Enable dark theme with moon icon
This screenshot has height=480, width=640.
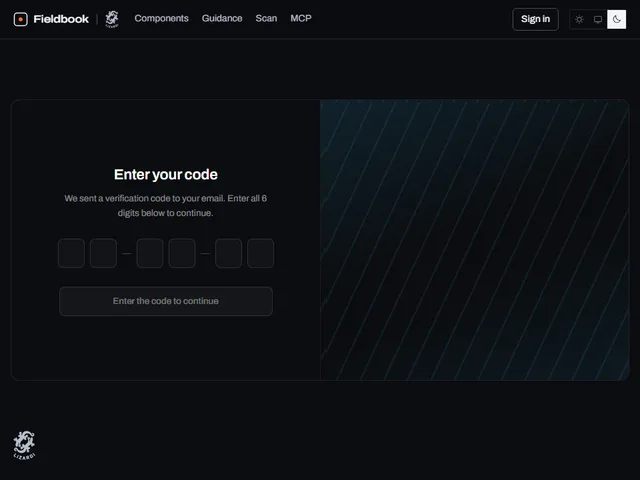pos(616,19)
